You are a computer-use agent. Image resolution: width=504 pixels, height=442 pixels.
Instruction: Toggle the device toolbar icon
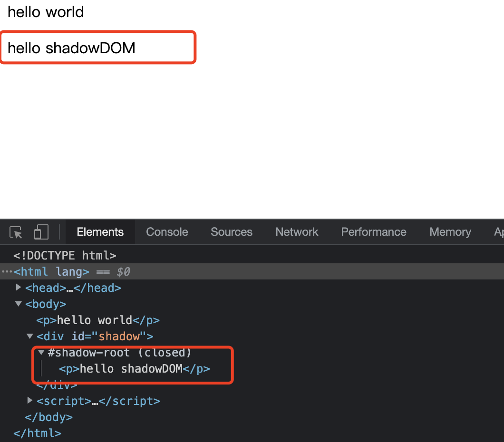41,232
